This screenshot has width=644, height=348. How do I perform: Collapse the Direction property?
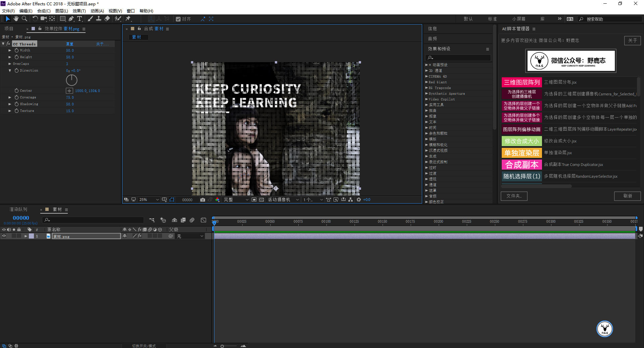click(x=10, y=71)
